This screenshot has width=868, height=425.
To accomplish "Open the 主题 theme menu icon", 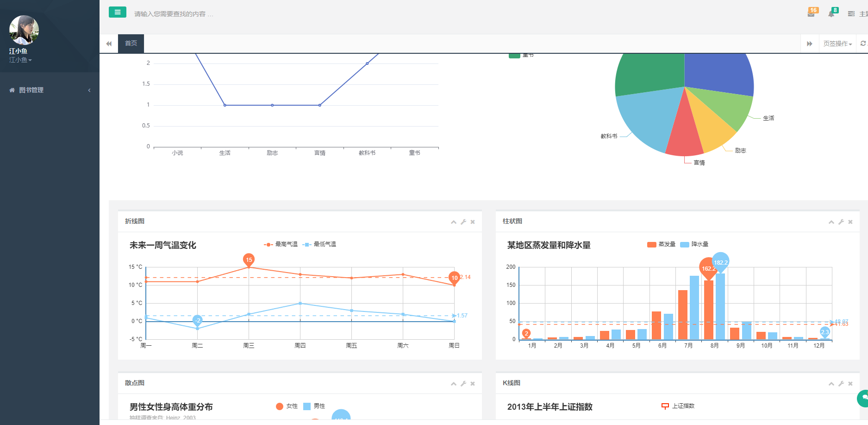I will point(851,14).
